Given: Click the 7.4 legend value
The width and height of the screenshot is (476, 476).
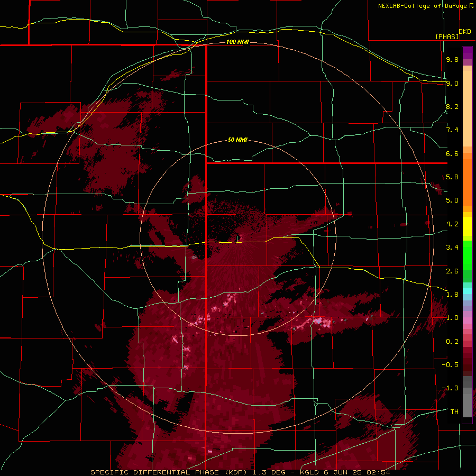Looking at the screenshot, I should [x=452, y=130].
